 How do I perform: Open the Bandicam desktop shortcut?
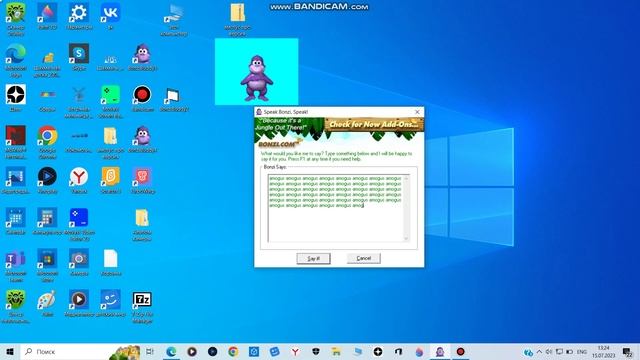pyautogui.click(x=142, y=98)
